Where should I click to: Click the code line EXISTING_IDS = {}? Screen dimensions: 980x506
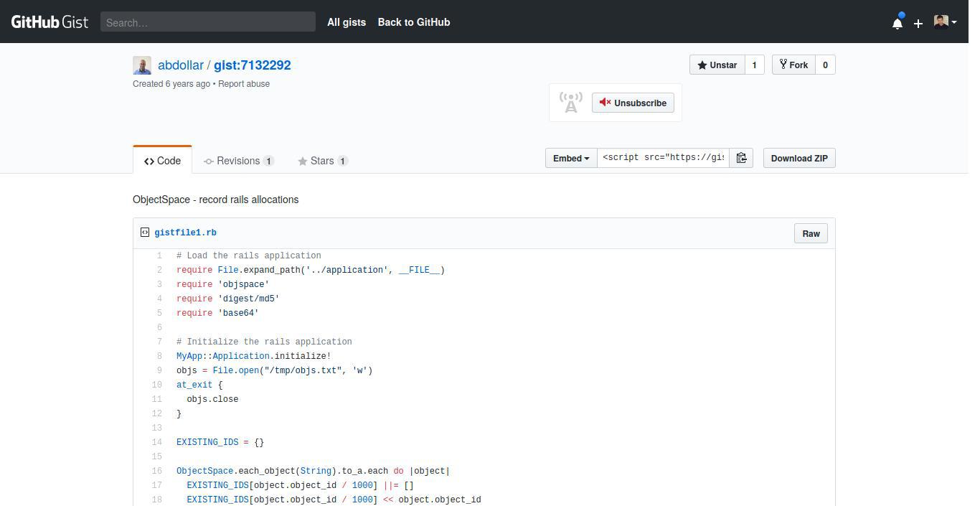[x=220, y=442]
